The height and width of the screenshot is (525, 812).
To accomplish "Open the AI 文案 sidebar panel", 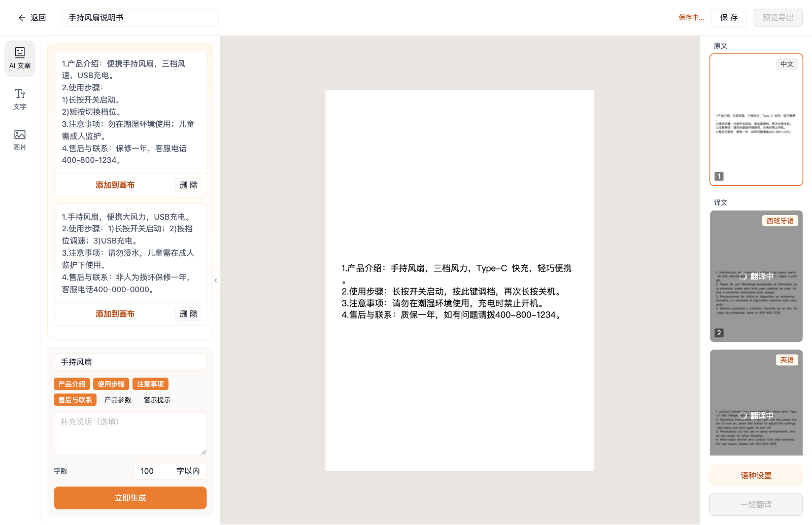I will pos(20,58).
